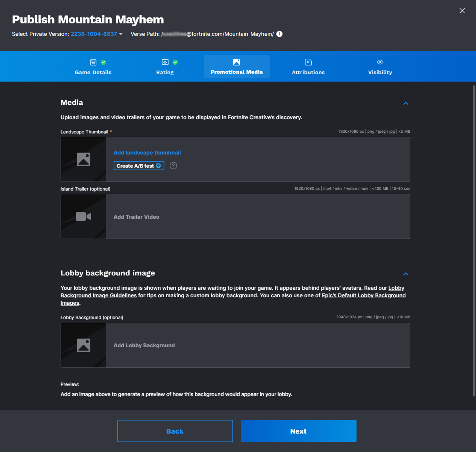Open the Private Version dropdown arrow
Screen dimensions: 476x452
pyautogui.click(x=121, y=34)
